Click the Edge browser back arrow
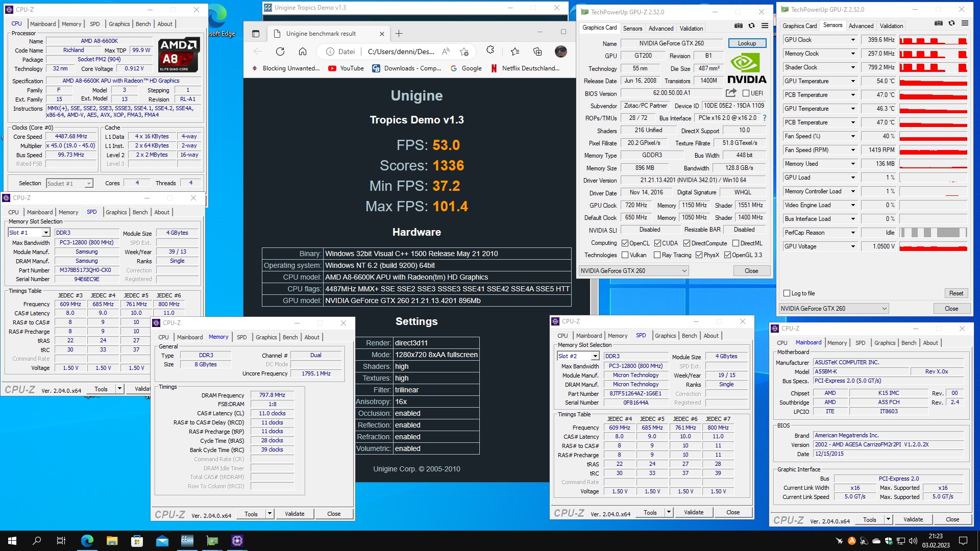Screen dimensions: 980x551 click(258, 52)
